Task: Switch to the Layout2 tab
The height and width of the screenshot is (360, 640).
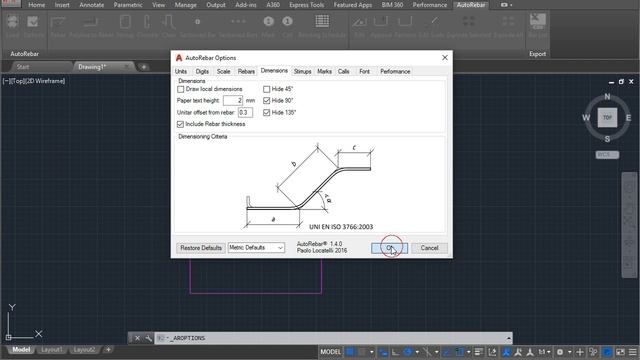Action: click(x=84, y=350)
